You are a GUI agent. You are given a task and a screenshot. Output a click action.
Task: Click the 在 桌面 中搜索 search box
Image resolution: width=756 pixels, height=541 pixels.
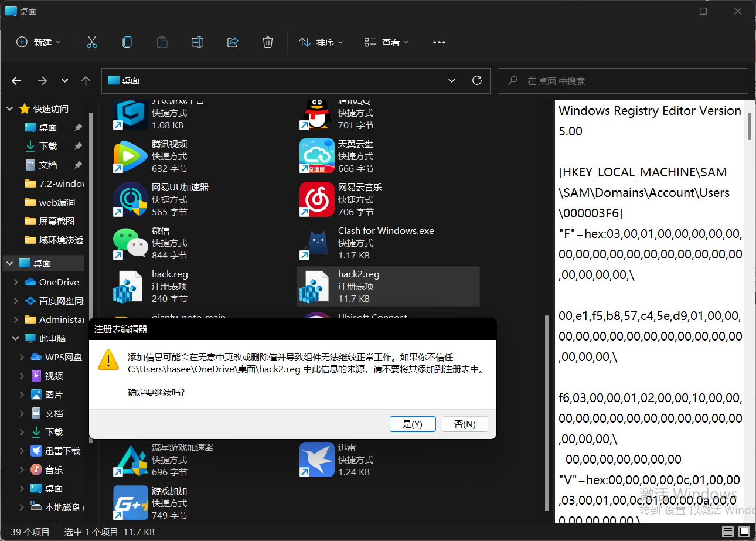(x=622, y=81)
